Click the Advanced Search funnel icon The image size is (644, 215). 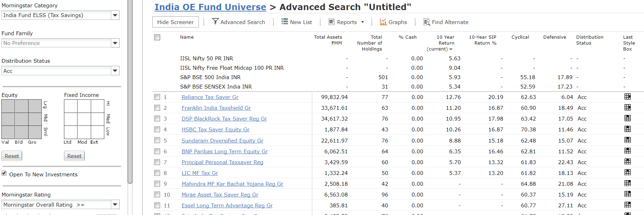(x=215, y=22)
